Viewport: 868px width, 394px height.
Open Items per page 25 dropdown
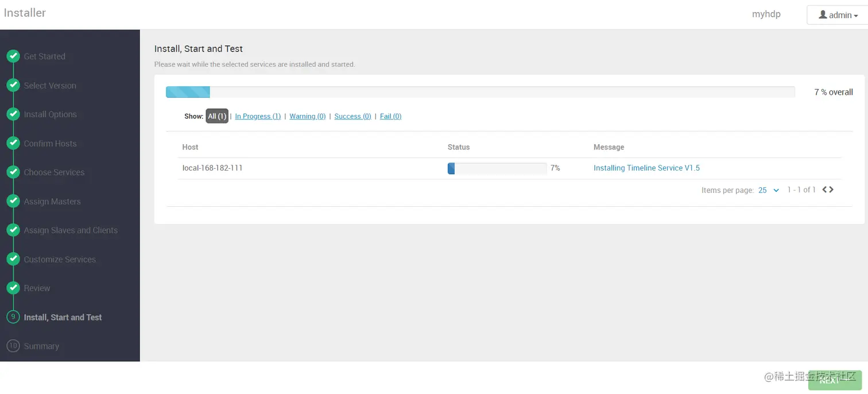768,190
